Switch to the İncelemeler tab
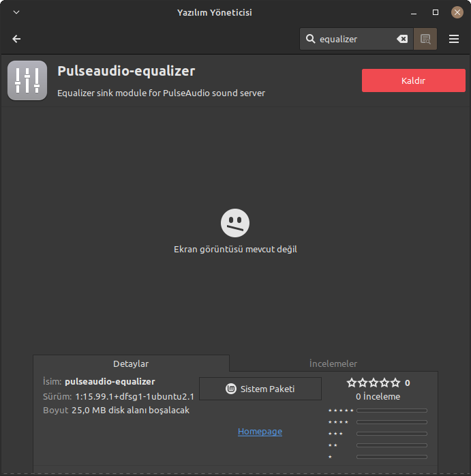Screen dimensions: 471x476 tap(333, 363)
